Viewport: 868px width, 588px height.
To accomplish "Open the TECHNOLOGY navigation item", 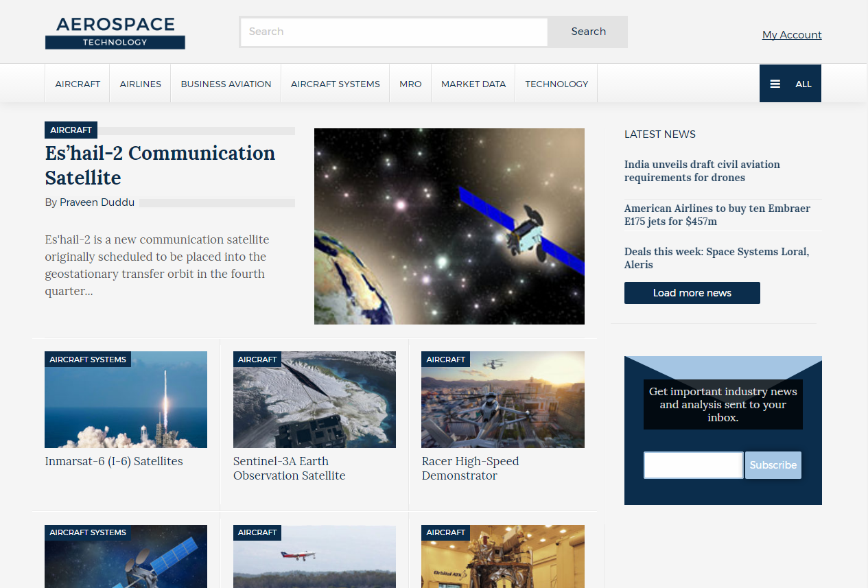I will [556, 84].
